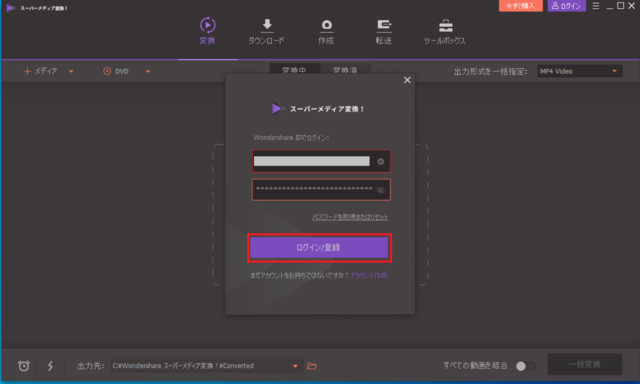Switch to the 変換済 (Converted) tab
640x384 pixels.
(345, 69)
